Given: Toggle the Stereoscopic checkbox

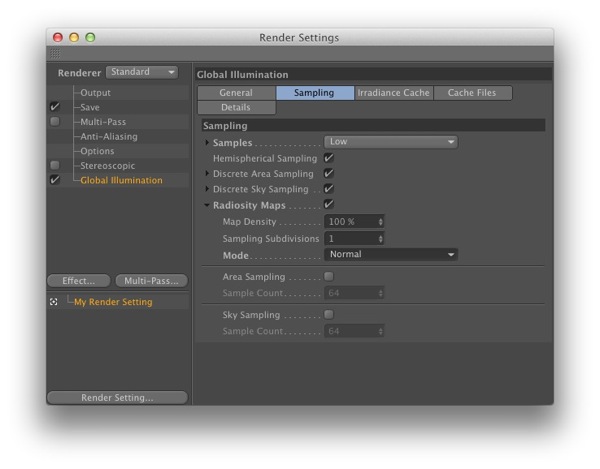Looking at the screenshot, I should (55, 166).
